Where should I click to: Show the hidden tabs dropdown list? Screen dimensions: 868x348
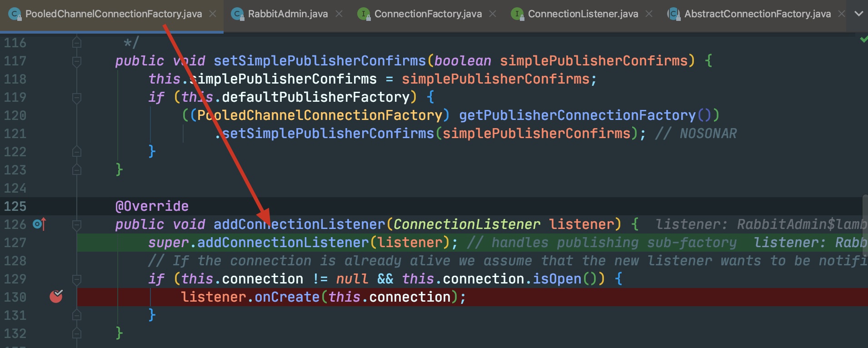pyautogui.click(x=859, y=14)
